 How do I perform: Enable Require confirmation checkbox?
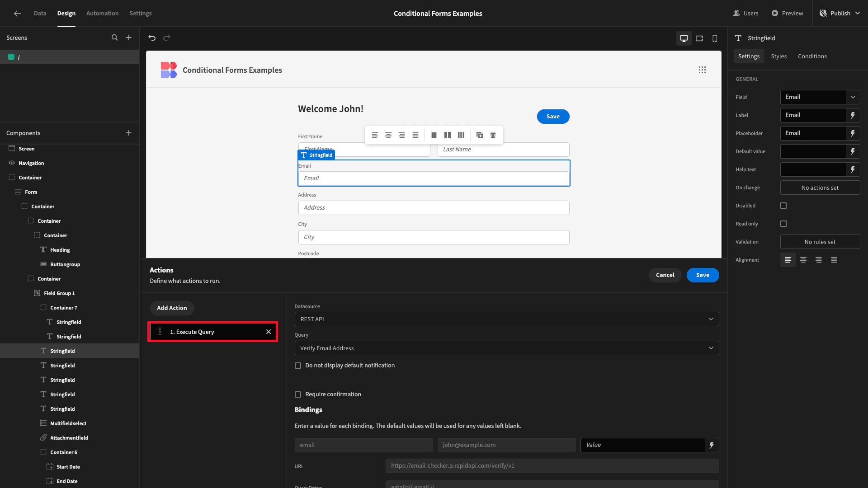click(298, 394)
